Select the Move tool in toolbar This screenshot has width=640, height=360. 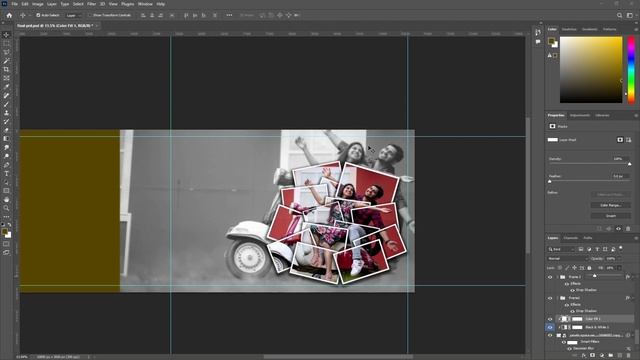point(6,35)
